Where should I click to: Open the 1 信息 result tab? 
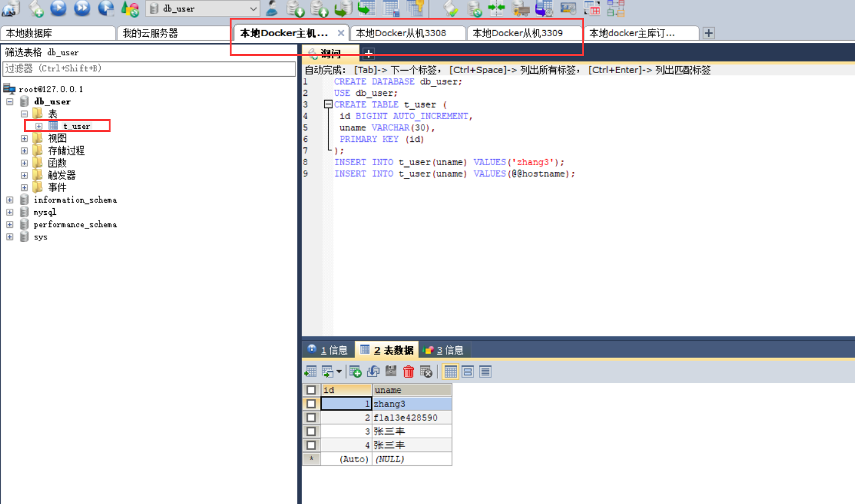328,350
